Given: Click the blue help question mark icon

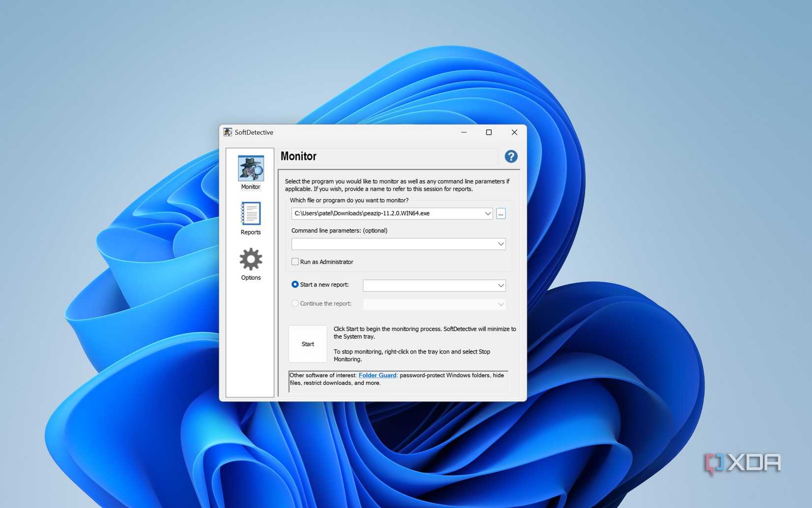Looking at the screenshot, I should pyautogui.click(x=511, y=156).
